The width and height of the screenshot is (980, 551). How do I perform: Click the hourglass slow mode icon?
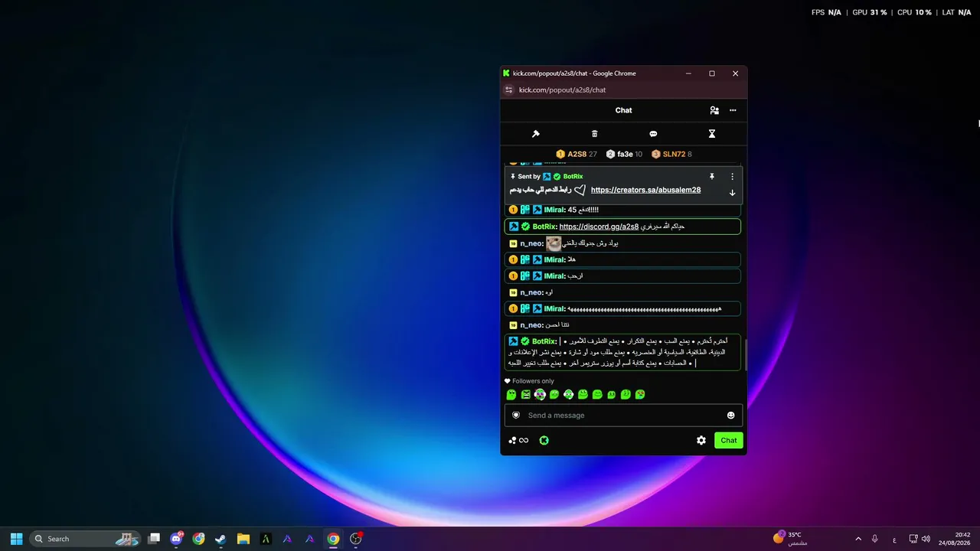(712, 134)
